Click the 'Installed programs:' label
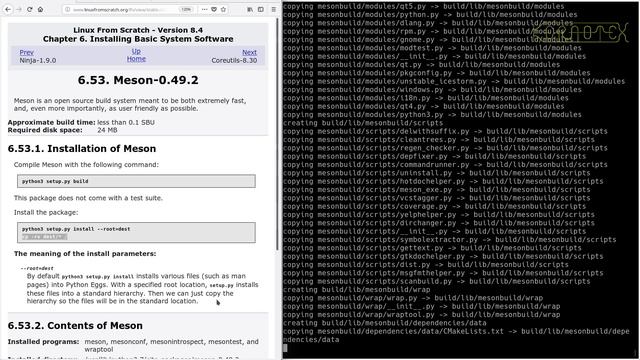Viewport: 640px width, 360px height. pos(43,342)
